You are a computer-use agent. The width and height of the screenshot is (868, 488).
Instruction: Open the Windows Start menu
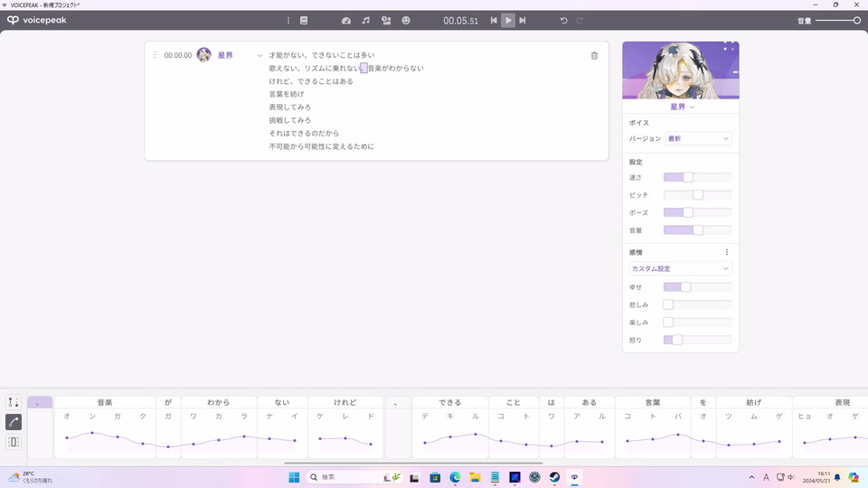[294, 477]
